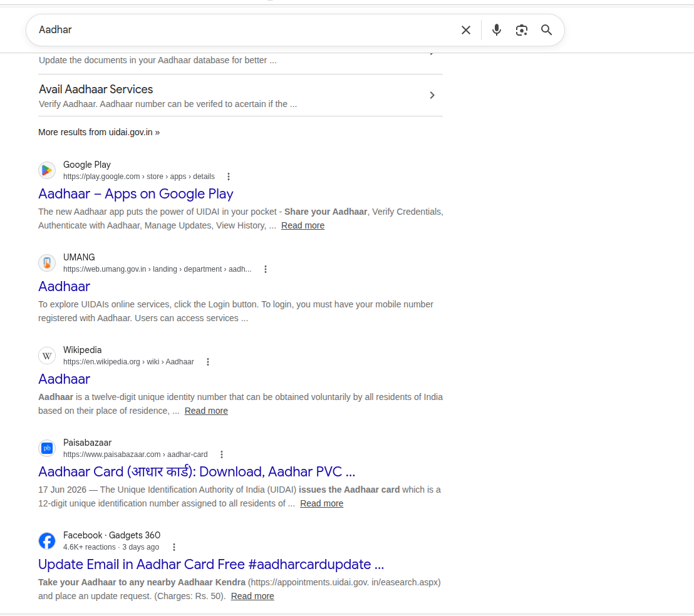Start voice search with microphone icon
Viewport: 694px width, 616px height.
click(x=497, y=30)
